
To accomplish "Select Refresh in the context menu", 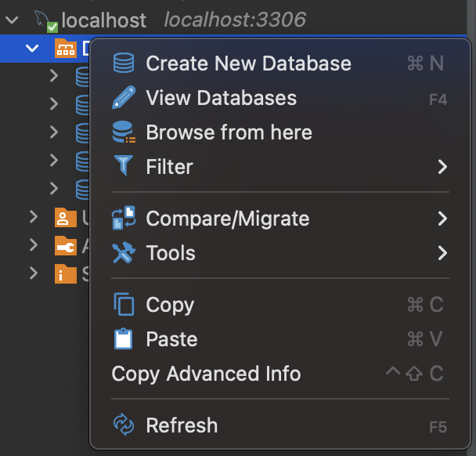I will click(182, 425).
